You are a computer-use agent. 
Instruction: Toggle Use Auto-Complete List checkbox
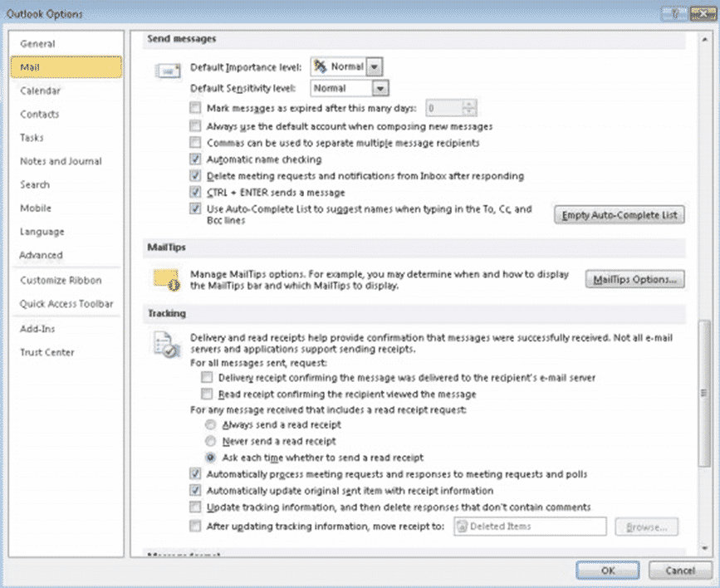tap(195, 208)
